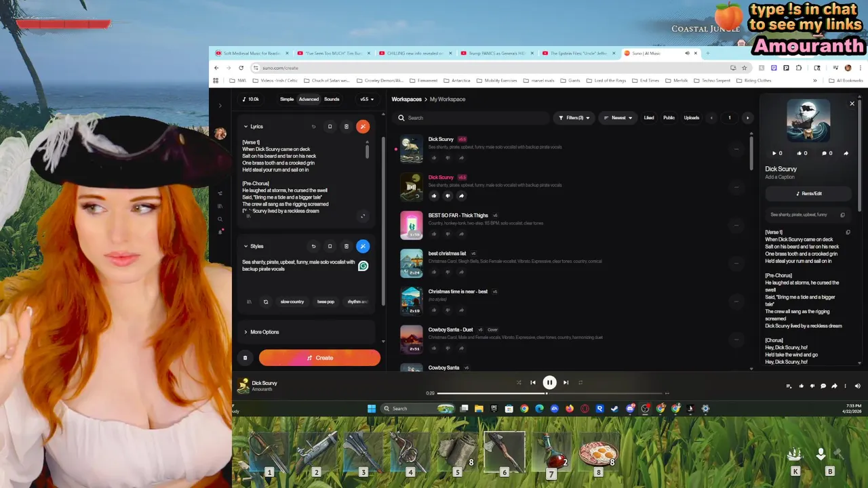The width and height of the screenshot is (868, 488).
Task: Click share arrow under the cover art
Action: pyautogui.click(x=846, y=153)
